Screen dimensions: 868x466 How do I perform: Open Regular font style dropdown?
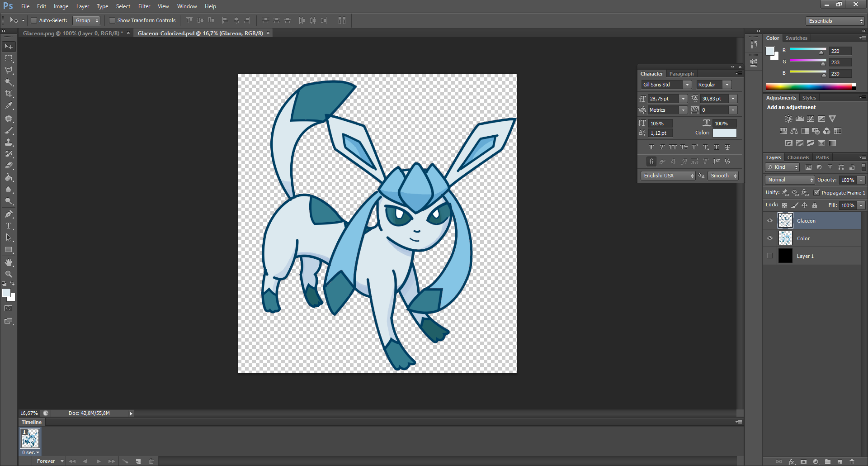pyautogui.click(x=727, y=85)
